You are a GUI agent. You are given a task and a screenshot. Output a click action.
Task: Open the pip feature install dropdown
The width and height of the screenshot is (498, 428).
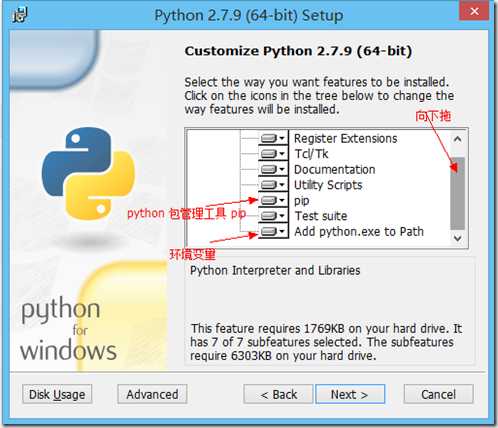click(273, 200)
